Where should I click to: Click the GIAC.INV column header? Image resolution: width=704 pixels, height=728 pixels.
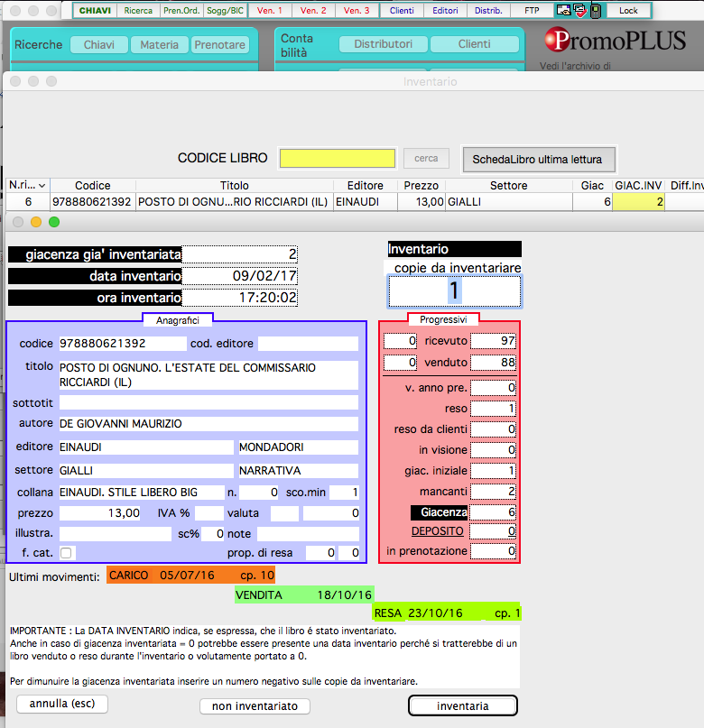pos(638,186)
